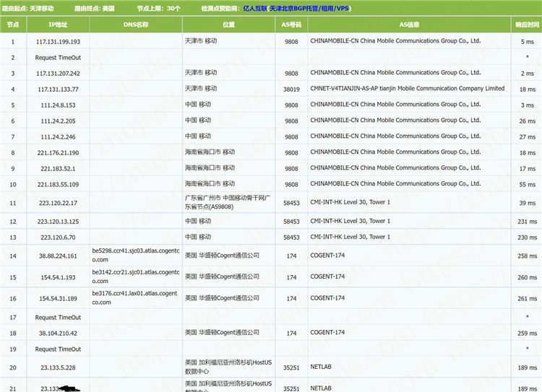Open the 亿人互联 sponsor link
542x392 pixels.
(255, 8)
